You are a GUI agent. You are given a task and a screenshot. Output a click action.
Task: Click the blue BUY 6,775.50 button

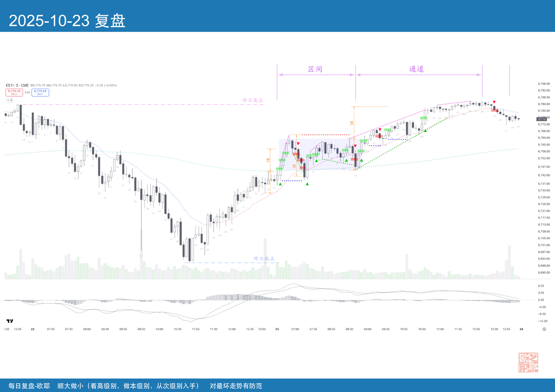click(40, 92)
